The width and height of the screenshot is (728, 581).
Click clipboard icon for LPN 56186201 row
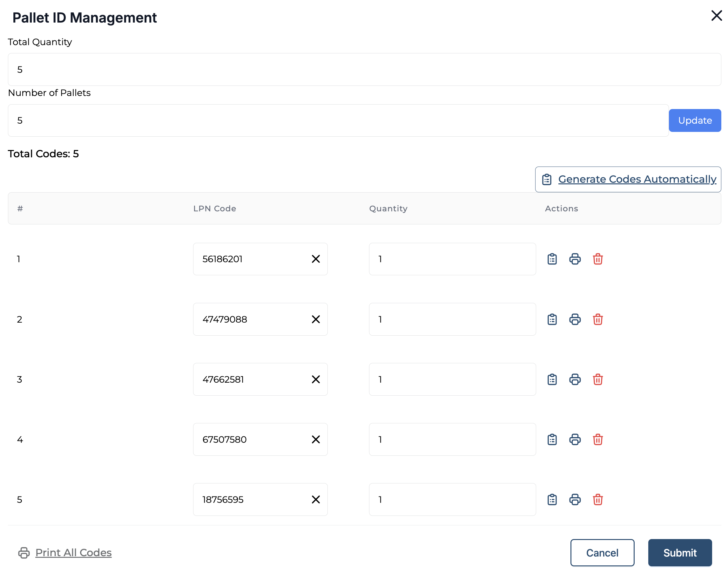pyautogui.click(x=552, y=259)
